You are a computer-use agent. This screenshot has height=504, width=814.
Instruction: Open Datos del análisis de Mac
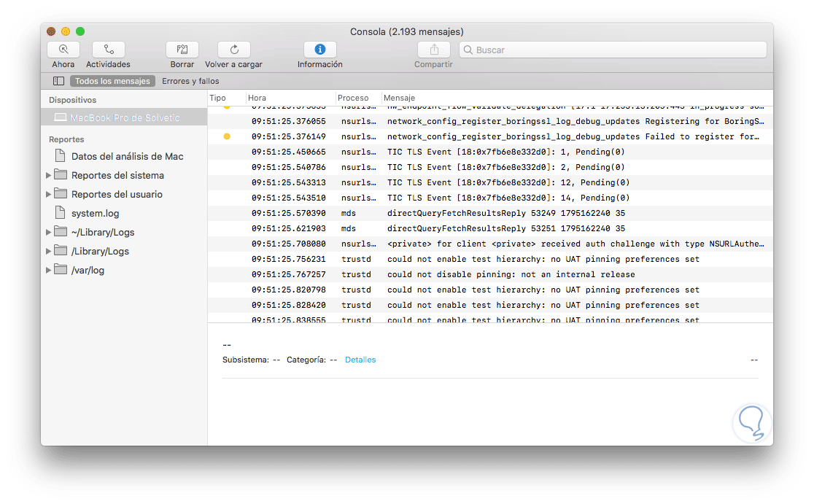pos(127,156)
